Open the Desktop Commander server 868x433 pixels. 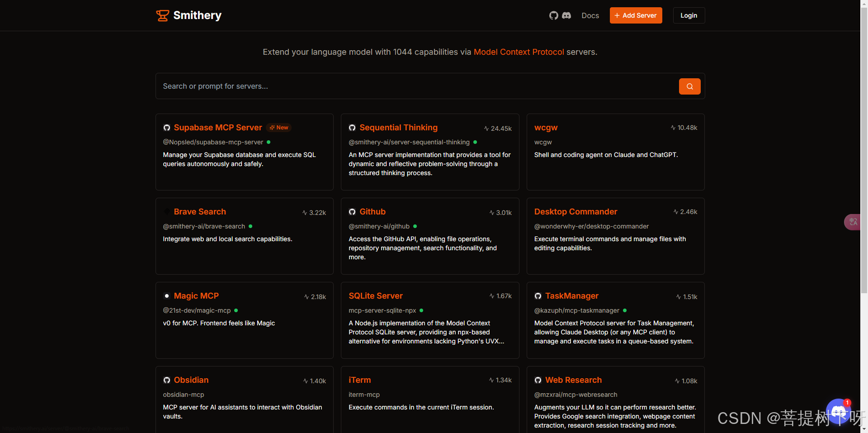click(x=576, y=212)
